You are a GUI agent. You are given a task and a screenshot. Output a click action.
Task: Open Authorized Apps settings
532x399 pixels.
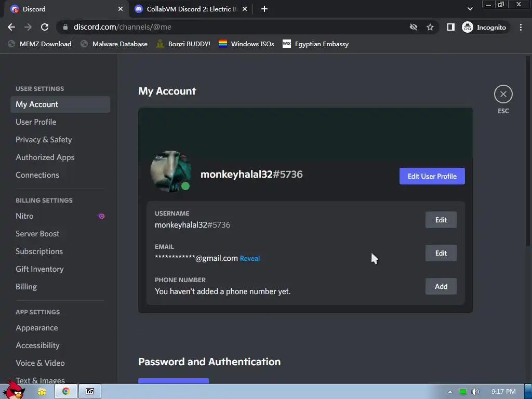click(60, 157)
